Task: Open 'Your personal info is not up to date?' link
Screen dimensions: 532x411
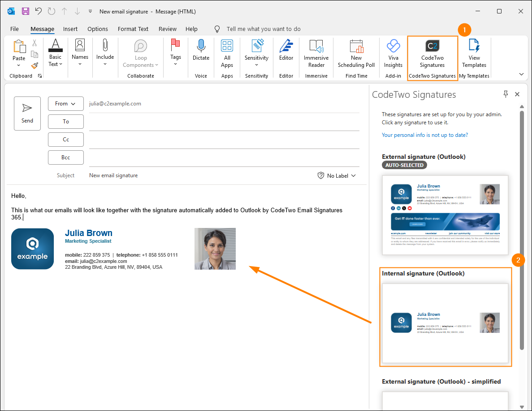Action: click(x=425, y=135)
